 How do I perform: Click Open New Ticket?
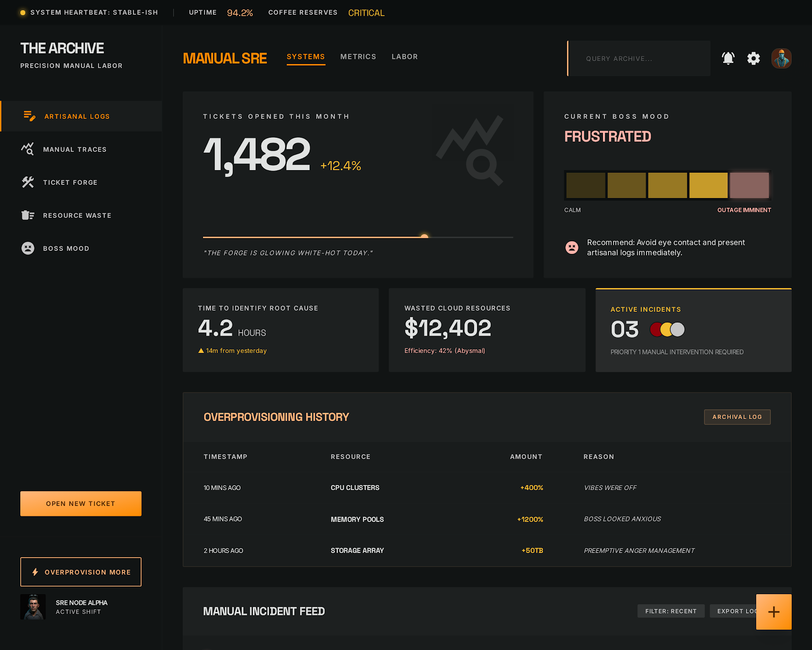pos(81,503)
